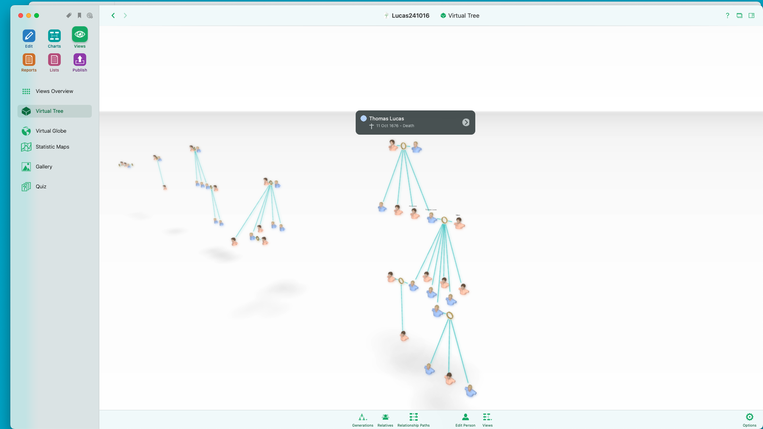The image size is (763, 429).
Task: Open Views Overview in sidebar
Action: point(54,91)
